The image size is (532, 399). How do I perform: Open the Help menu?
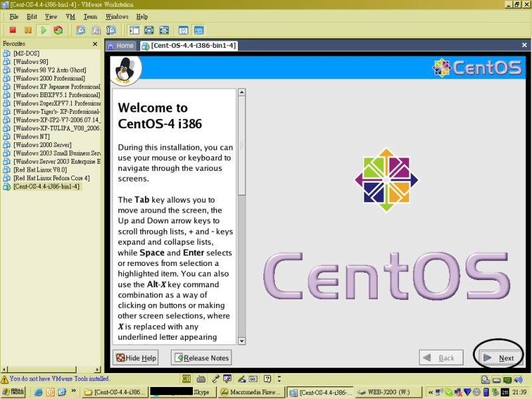[x=142, y=17]
